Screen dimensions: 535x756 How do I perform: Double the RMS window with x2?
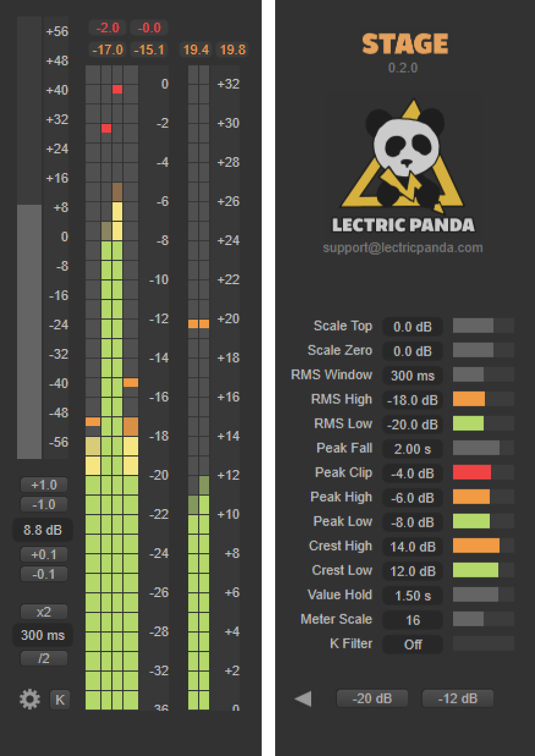tap(44, 612)
